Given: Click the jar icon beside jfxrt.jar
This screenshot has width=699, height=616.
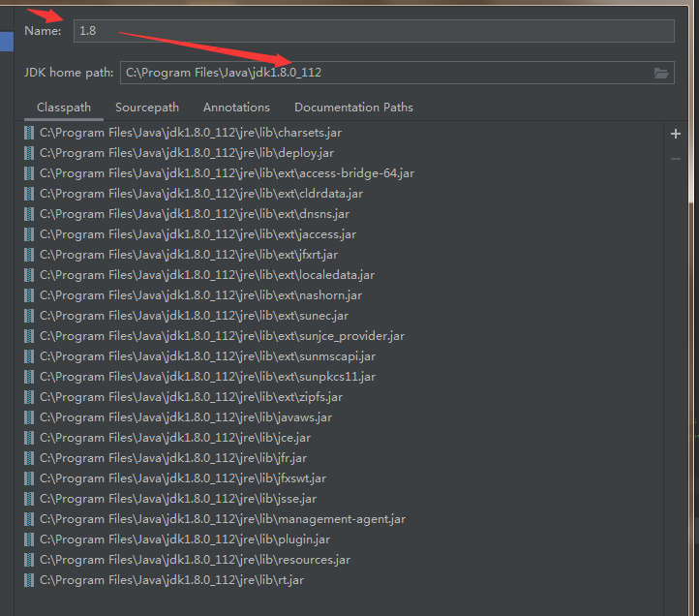Looking at the screenshot, I should coord(29,255).
